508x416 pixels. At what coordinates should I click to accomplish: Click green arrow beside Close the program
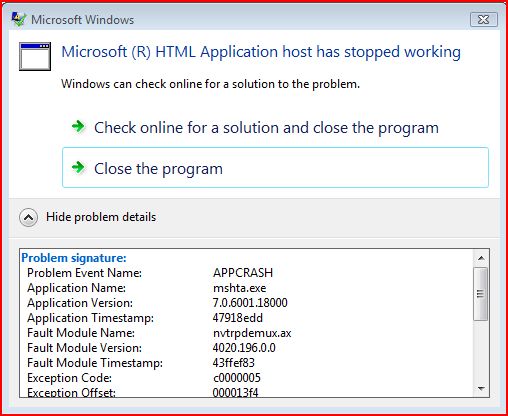click(x=79, y=167)
